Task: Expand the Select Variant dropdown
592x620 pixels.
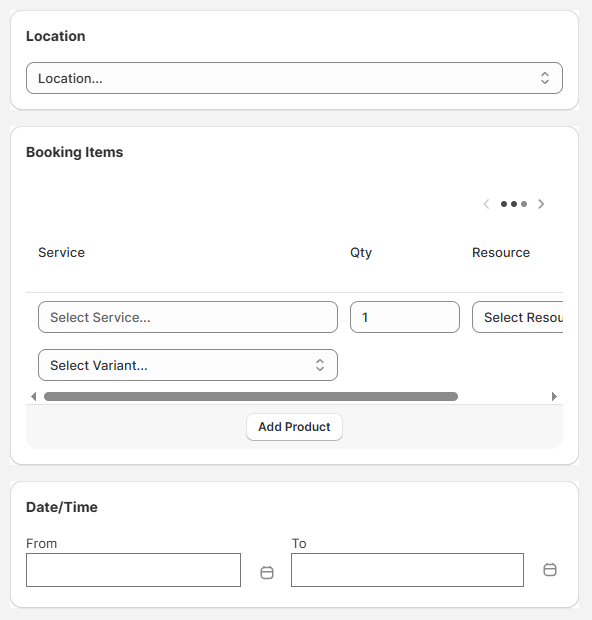Action: click(188, 365)
